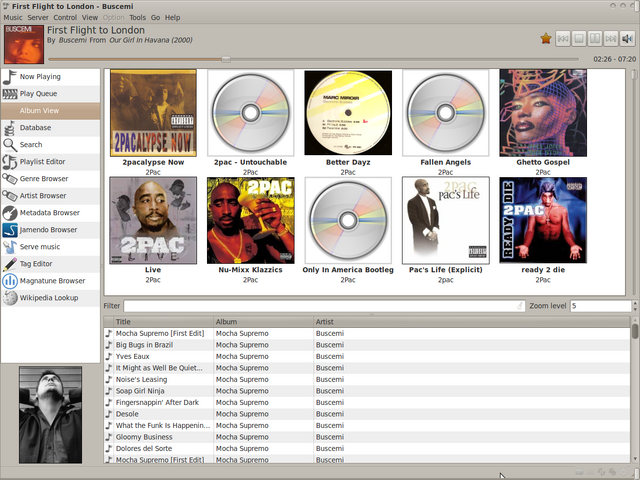The image size is (640, 480).
Task: Click the artist photo below sidebar
Action: 51,415
